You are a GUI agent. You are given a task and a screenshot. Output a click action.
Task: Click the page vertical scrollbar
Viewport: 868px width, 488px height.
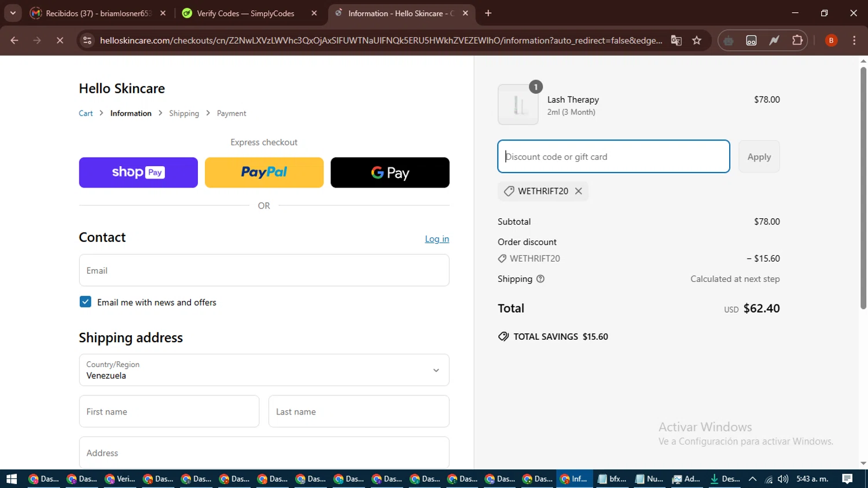(x=863, y=188)
